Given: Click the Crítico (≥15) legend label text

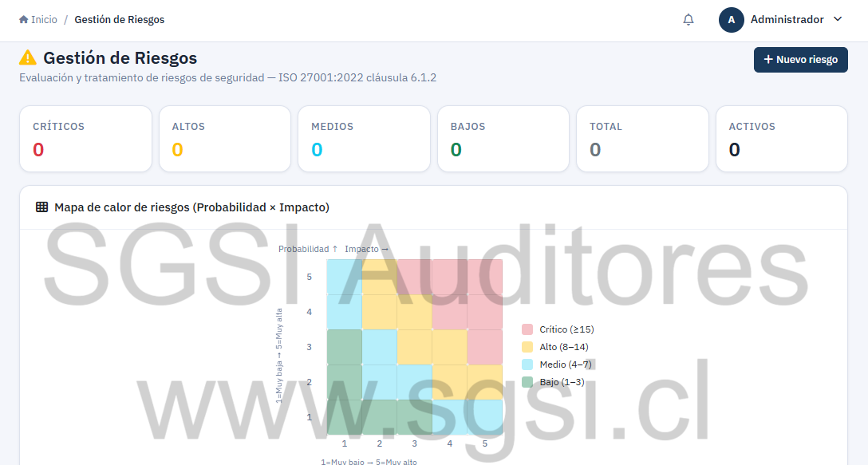Looking at the screenshot, I should 567,329.
